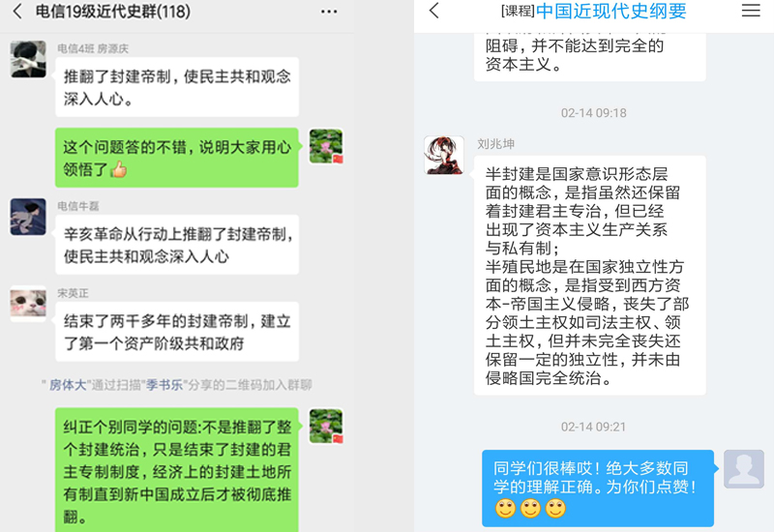Image resolution: width=774 pixels, height=532 pixels.
Task: Go back from the 电信19级近代史群 chat
Action: pyautogui.click(x=17, y=12)
